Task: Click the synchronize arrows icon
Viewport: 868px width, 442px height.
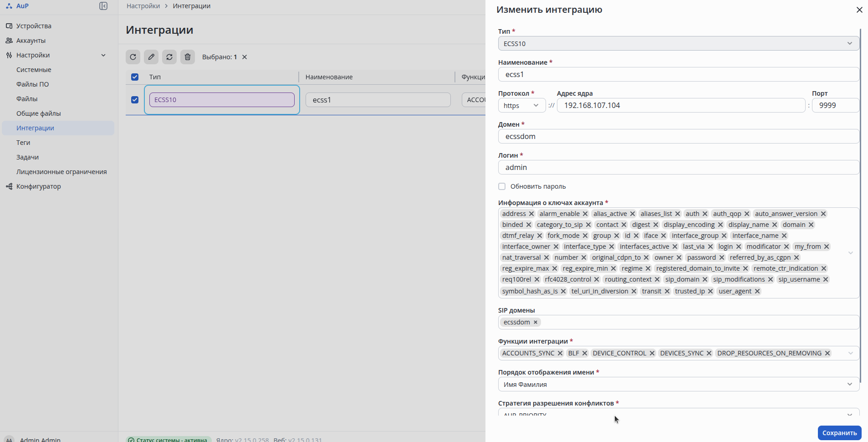Action: coord(169,57)
